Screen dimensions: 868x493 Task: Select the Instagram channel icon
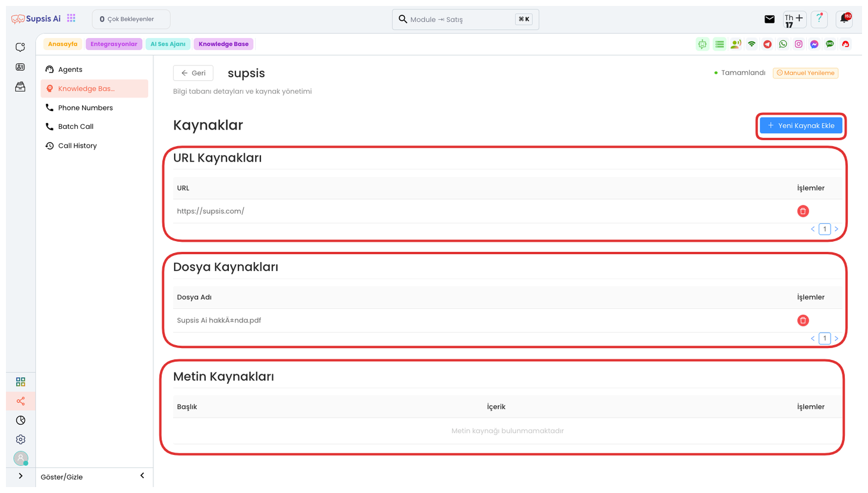point(798,44)
